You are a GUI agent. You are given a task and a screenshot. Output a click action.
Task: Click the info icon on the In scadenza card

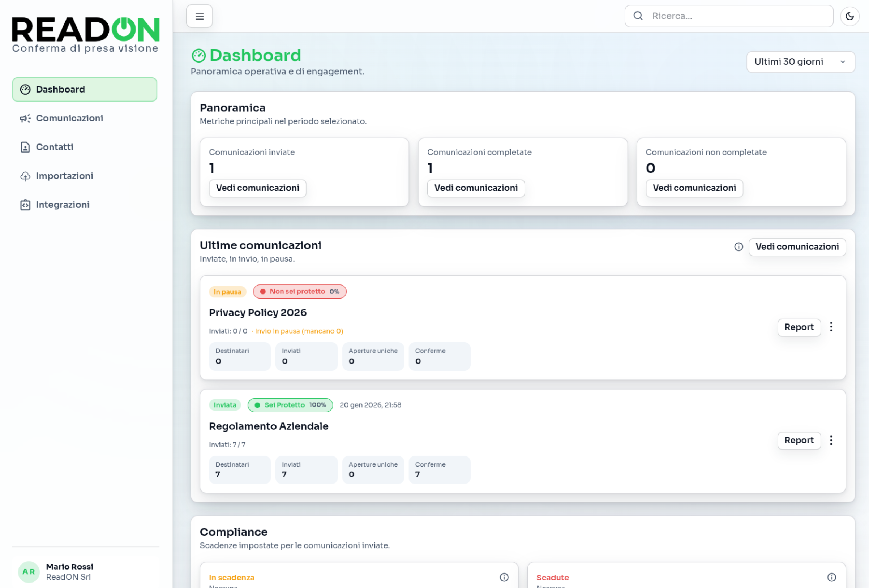click(x=504, y=577)
